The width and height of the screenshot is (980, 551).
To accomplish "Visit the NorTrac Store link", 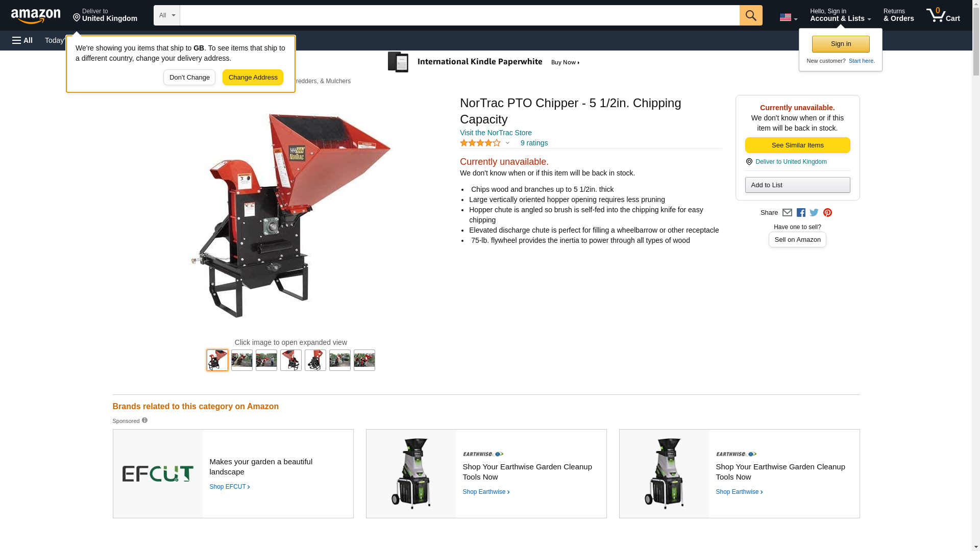I will click(496, 133).
